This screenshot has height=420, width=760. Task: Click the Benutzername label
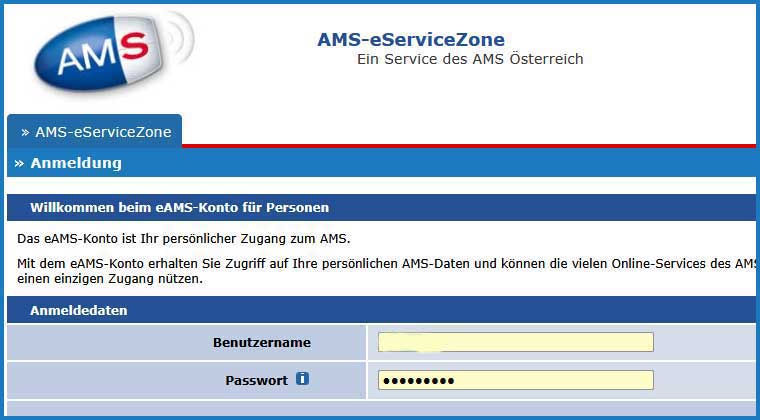click(x=261, y=342)
